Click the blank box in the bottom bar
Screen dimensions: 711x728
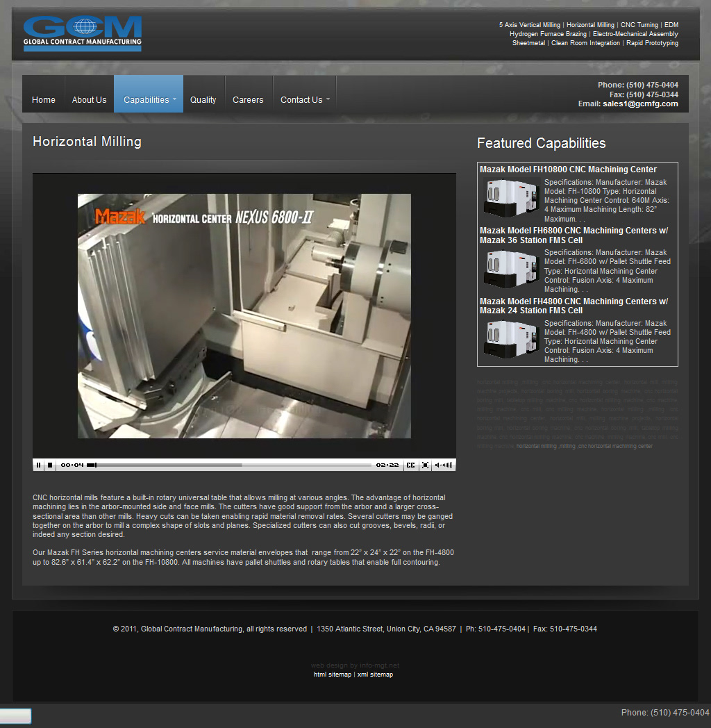(15, 715)
